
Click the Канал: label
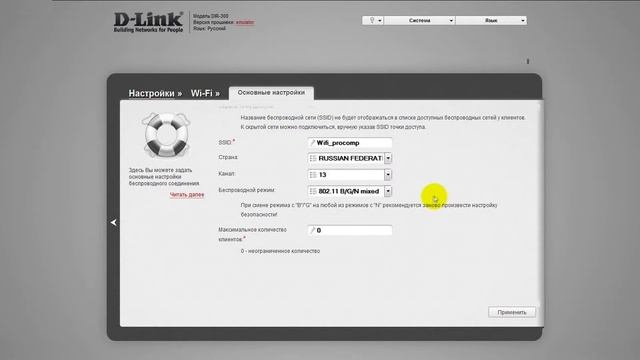coord(227,173)
